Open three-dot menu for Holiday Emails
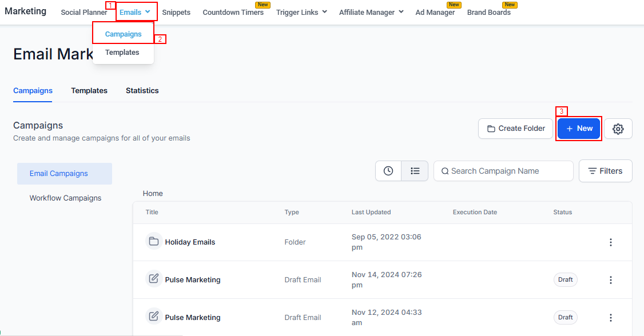Viewport: 644px width, 336px height. click(x=610, y=242)
